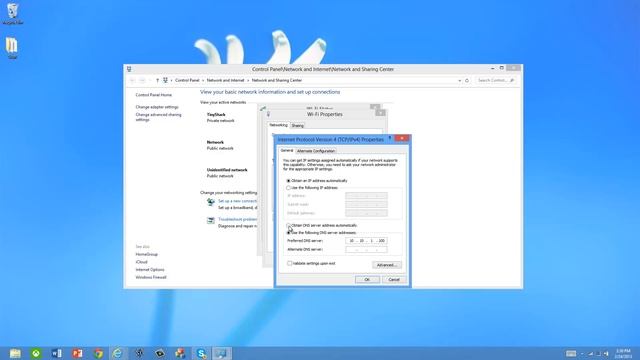The image size is (640, 360).
Task: Click the Search Control Panel box
Action: (x=496, y=80)
